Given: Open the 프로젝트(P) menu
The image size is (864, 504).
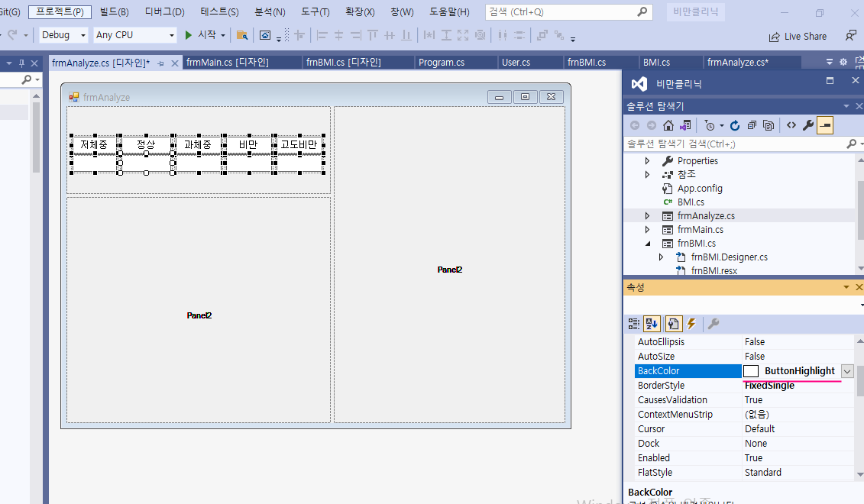Looking at the screenshot, I should point(60,11).
